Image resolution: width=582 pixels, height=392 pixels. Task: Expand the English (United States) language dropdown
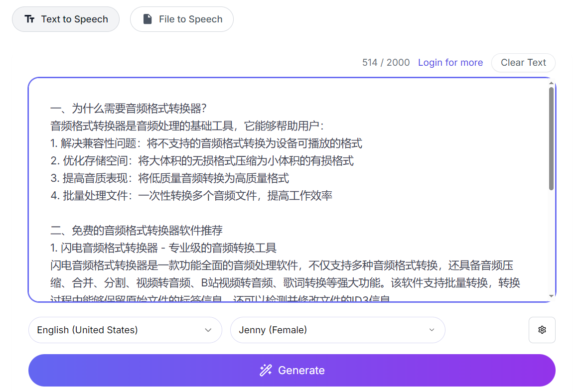(125, 330)
